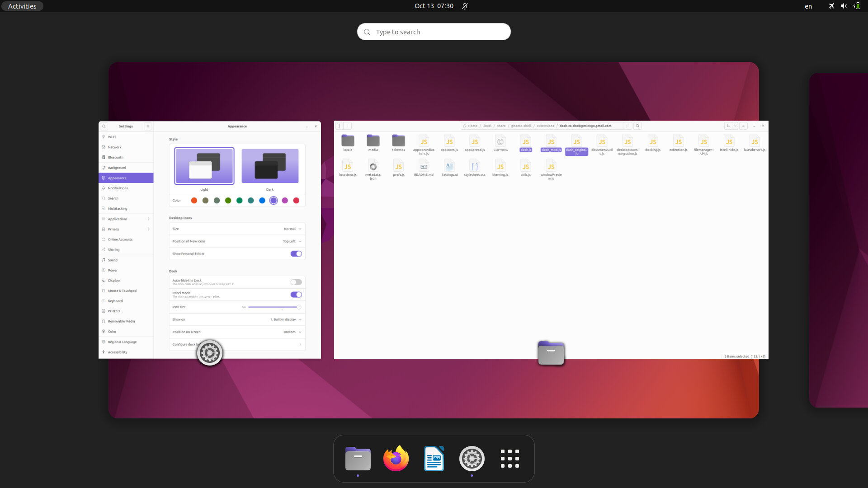Click the metadata.json file icon

pyautogui.click(x=373, y=167)
